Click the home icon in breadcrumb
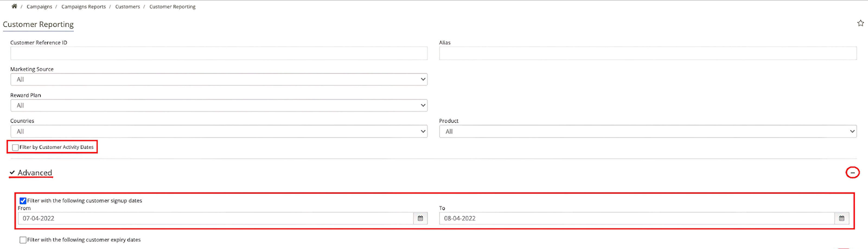Viewport: 868px width, 249px height. [14, 7]
